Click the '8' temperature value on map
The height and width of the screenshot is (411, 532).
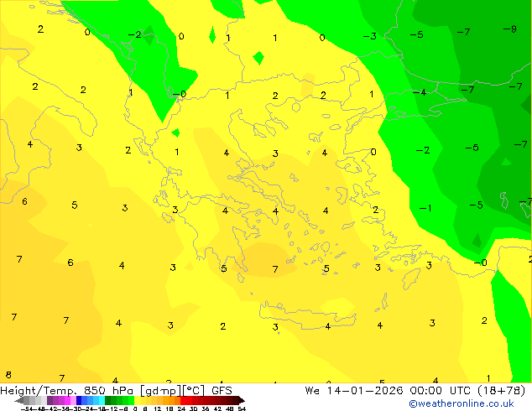tap(8, 375)
